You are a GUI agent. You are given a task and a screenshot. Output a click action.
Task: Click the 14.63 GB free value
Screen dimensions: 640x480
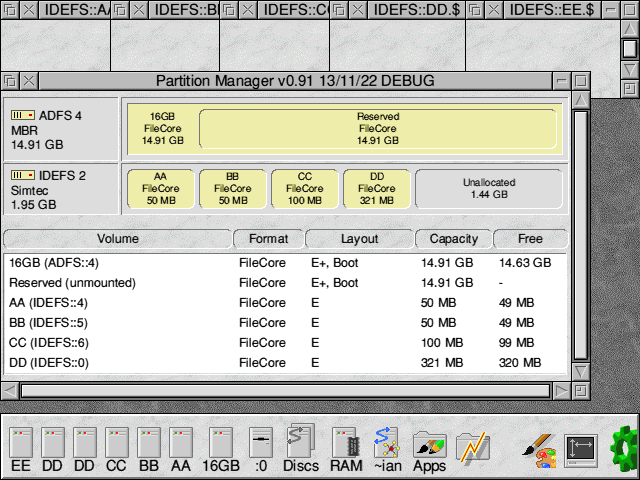tap(525, 263)
